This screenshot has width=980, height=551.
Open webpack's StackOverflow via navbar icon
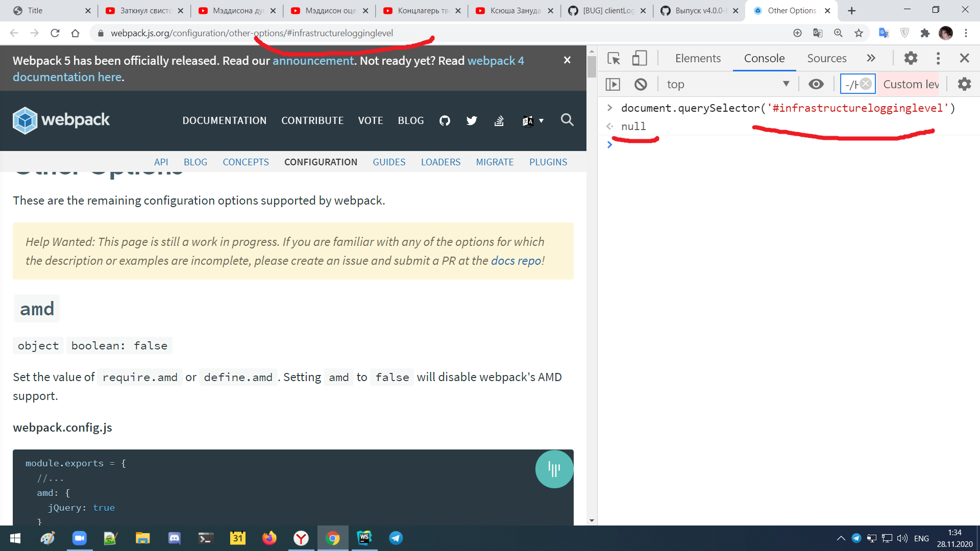click(x=499, y=120)
